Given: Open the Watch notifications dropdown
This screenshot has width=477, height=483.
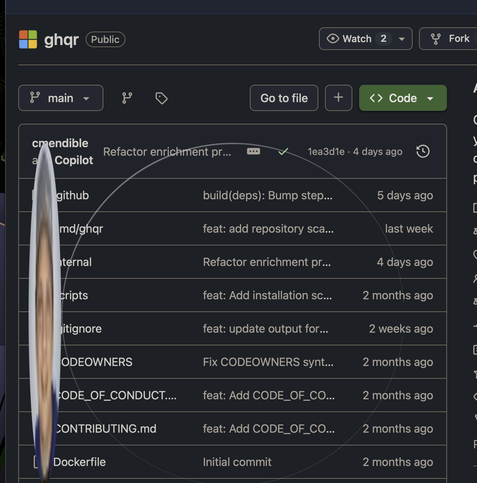Looking at the screenshot, I should pos(366,39).
